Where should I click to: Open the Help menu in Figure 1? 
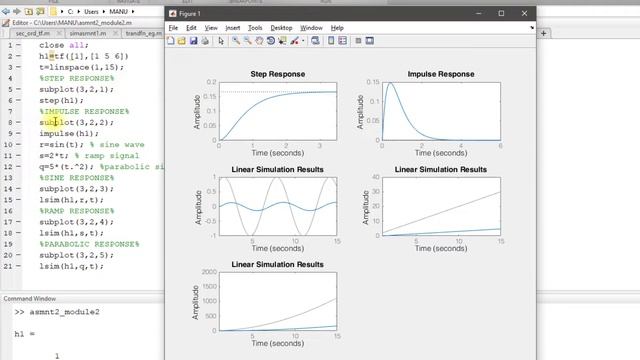click(x=337, y=28)
